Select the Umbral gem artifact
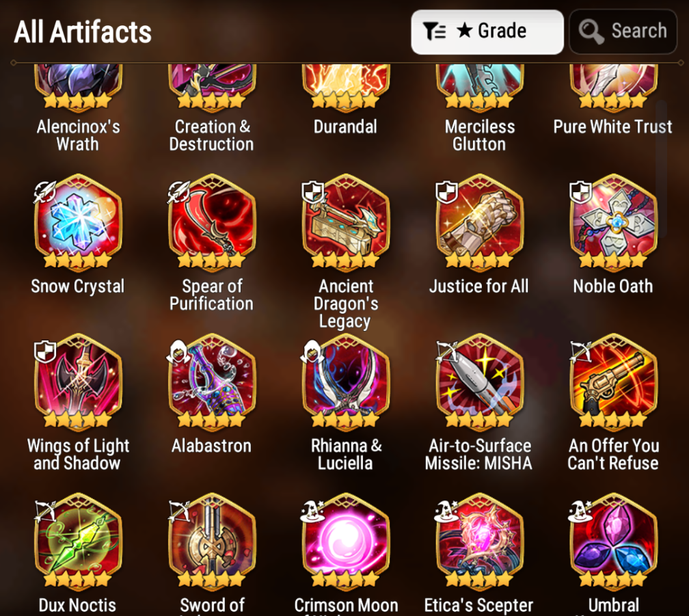Viewport: 689px width, 616px height. coord(613,540)
